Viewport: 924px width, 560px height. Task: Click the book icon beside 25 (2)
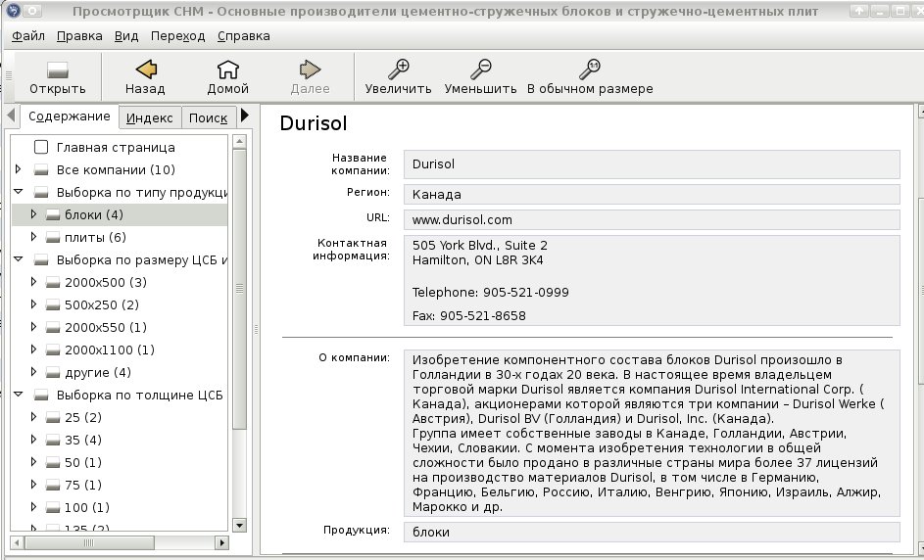click(53, 417)
